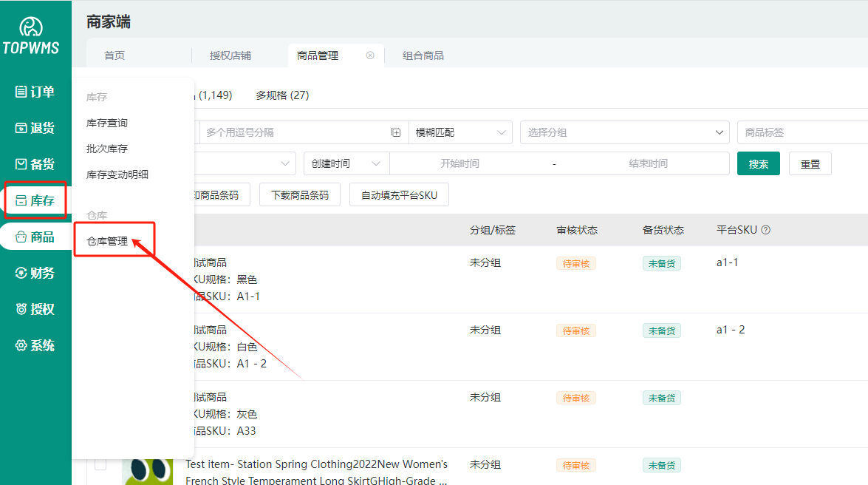Click the batch input icon in search field

click(x=396, y=132)
